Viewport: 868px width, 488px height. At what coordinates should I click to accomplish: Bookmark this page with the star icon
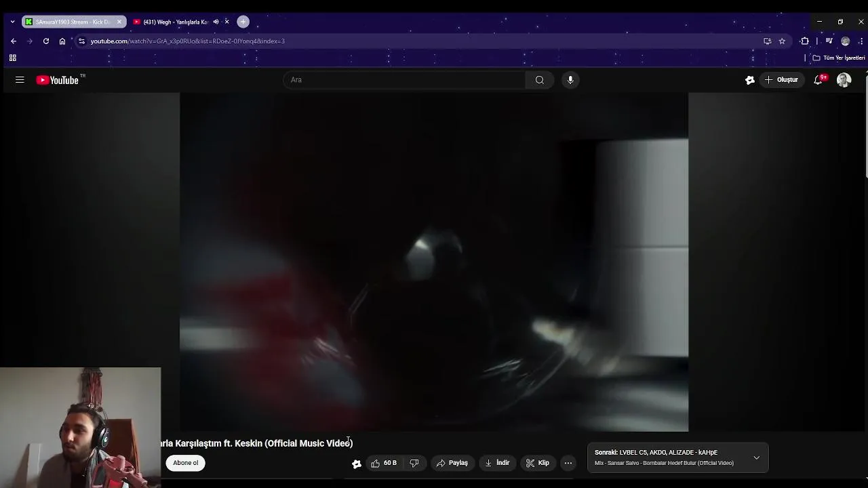[x=782, y=41]
